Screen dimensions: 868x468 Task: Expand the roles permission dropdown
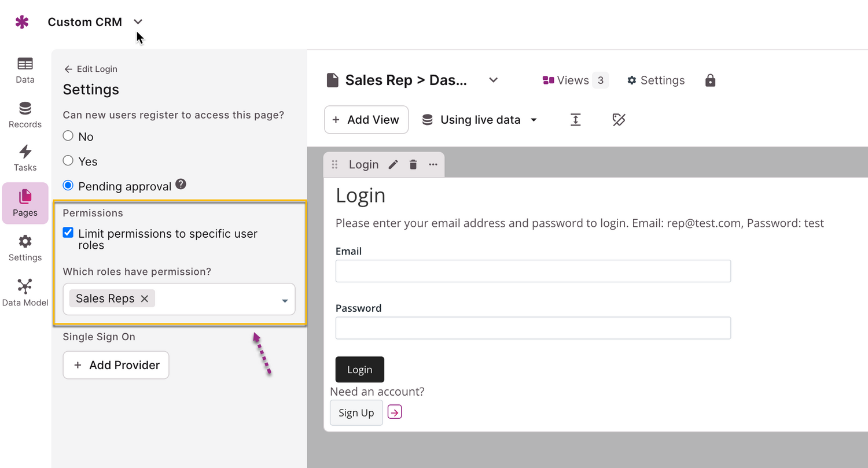pyautogui.click(x=285, y=300)
